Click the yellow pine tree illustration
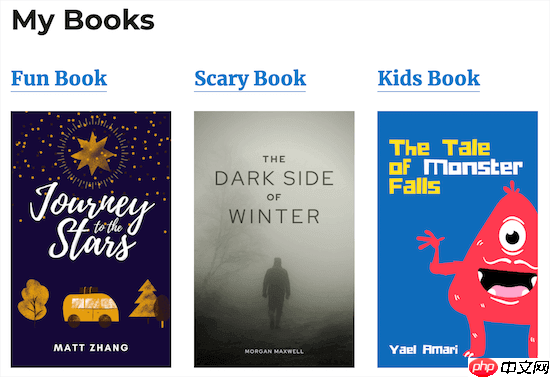Image resolution: width=550 pixels, height=377 pixels. point(144,299)
